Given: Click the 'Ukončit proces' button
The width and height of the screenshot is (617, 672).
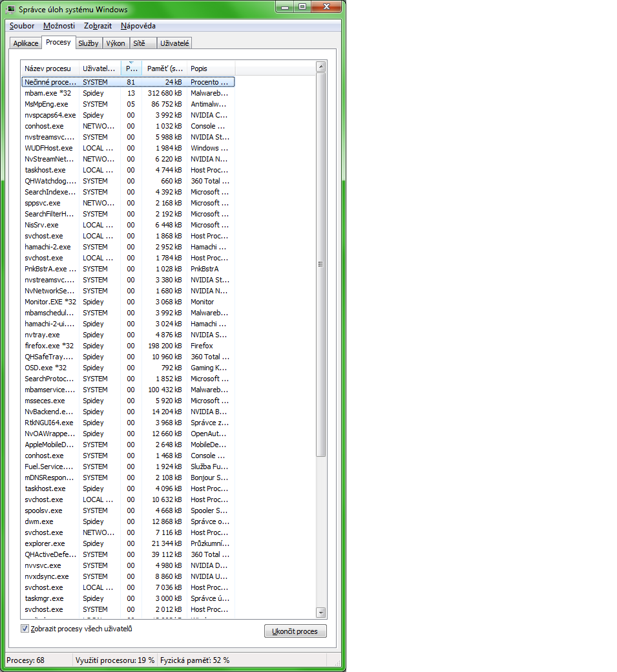Looking at the screenshot, I should 295,631.
